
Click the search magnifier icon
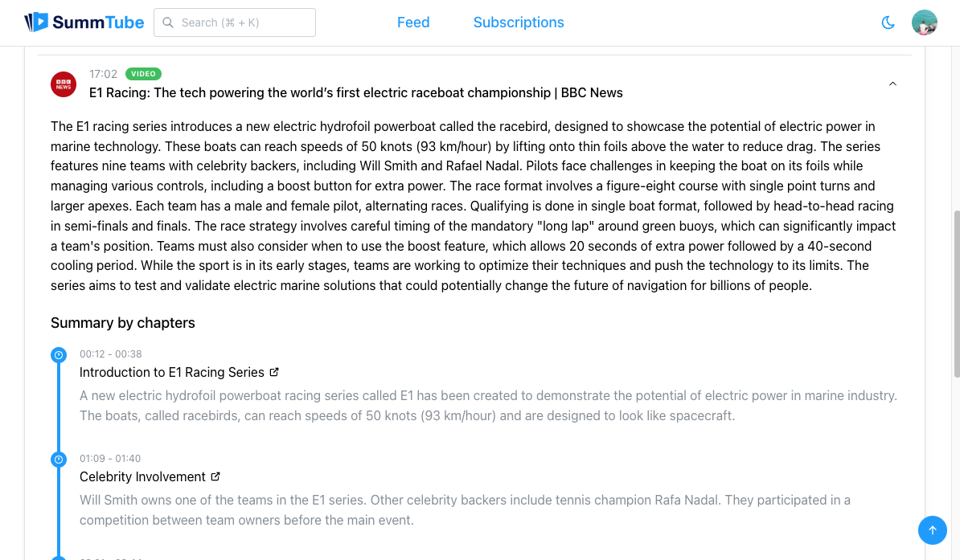click(168, 22)
